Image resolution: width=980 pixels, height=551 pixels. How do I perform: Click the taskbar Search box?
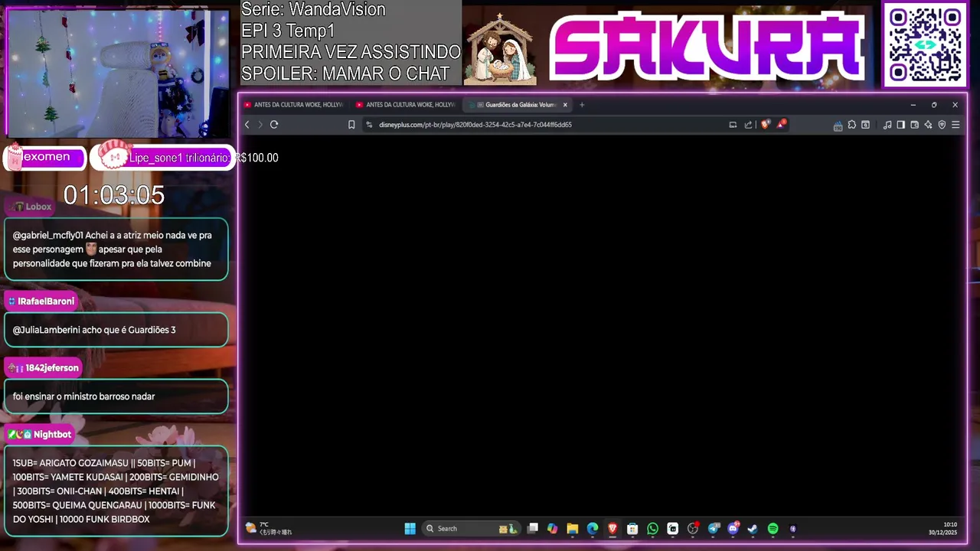pyautogui.click(x=471, y=529)
